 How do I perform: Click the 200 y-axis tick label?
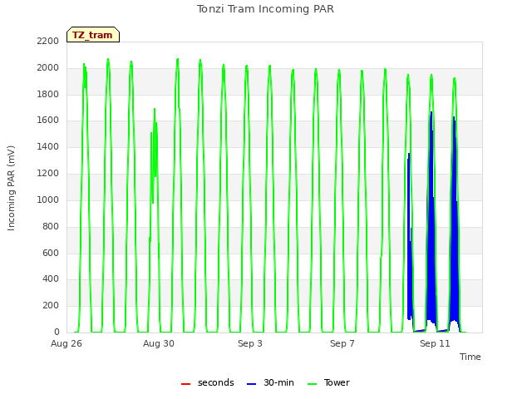(51, 305)
